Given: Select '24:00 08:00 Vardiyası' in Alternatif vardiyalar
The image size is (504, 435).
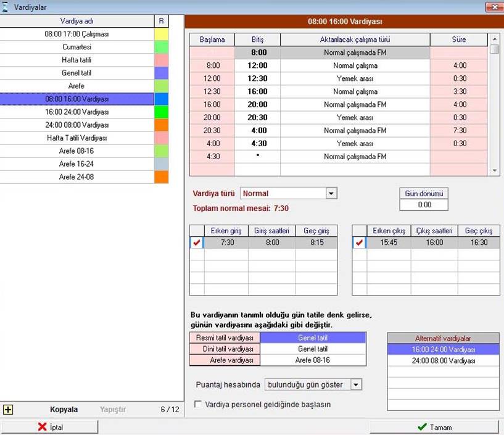Looking at the screenshot, I should pos(443,361).
